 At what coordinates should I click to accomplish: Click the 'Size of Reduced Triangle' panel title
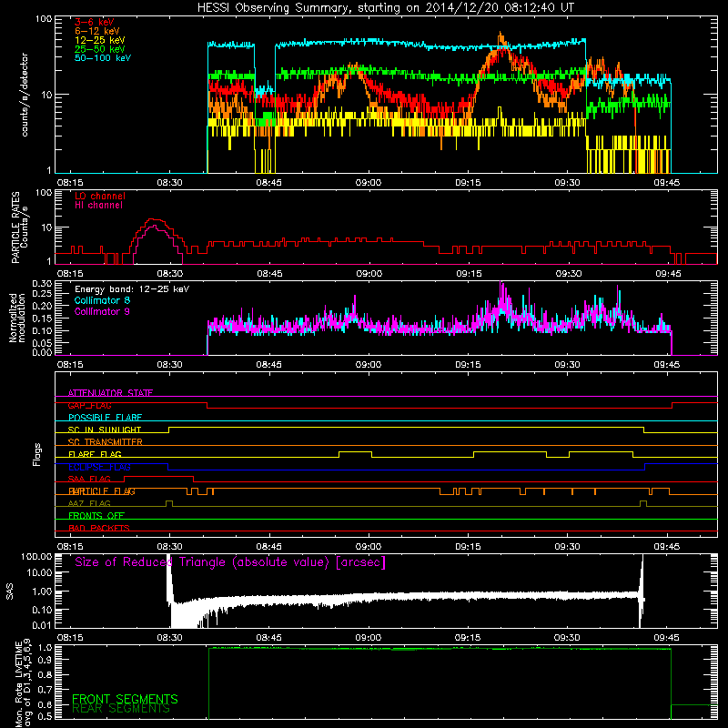tap(230, 562)
